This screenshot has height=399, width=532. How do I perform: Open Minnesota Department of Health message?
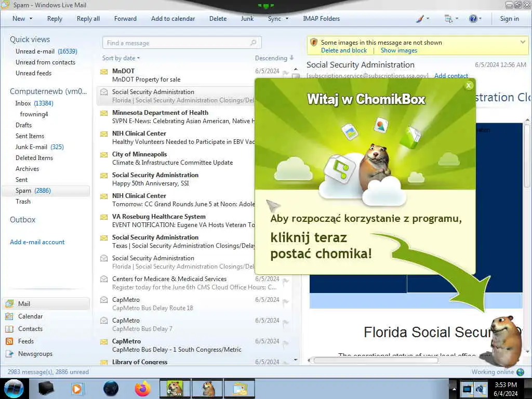(177, 116)
